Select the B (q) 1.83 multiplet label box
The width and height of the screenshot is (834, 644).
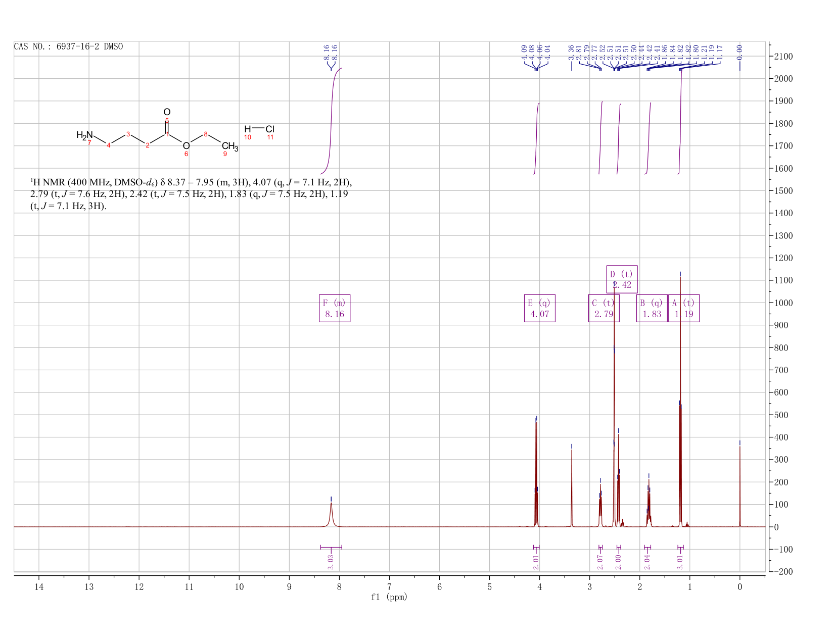click(652, 308)
